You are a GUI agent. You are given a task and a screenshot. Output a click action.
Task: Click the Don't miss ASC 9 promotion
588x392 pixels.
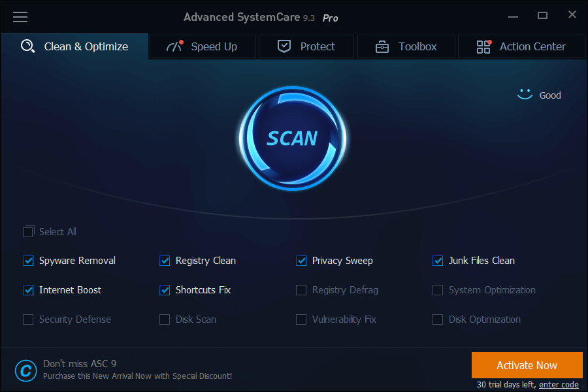point(80,363)
